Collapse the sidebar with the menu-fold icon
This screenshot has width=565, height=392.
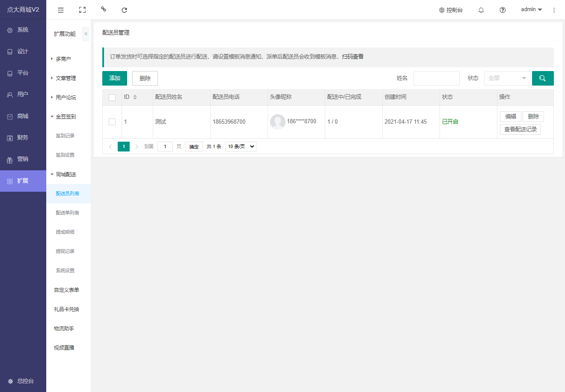61,10
